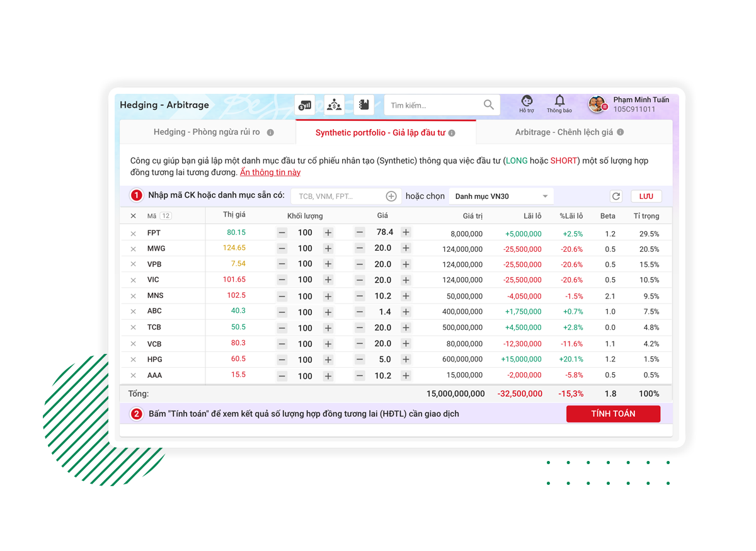Click the Ẩn thông tin này link
Viewport: 756px width, 551px height.
pyautogui.click(x=270, y=173)
